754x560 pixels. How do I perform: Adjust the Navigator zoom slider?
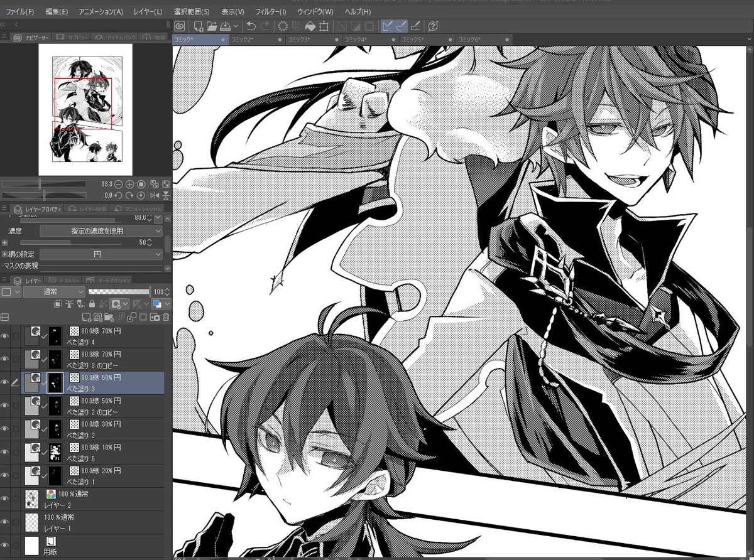point(43,184)
